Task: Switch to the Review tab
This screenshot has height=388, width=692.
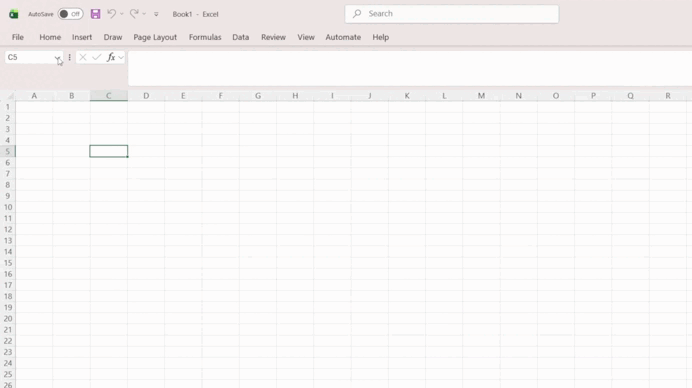Action: pos(274,37)
